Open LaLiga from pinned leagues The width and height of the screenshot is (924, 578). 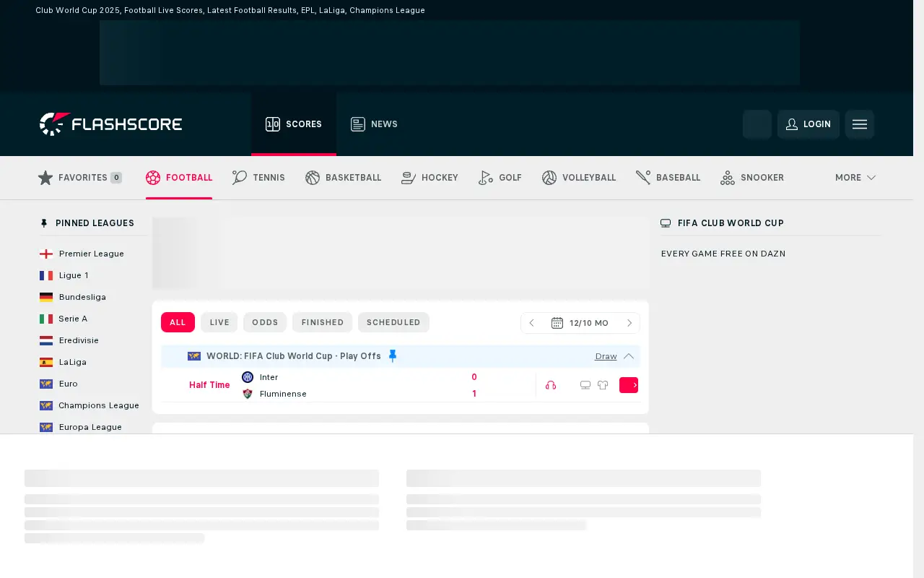(x=73, y=362)
